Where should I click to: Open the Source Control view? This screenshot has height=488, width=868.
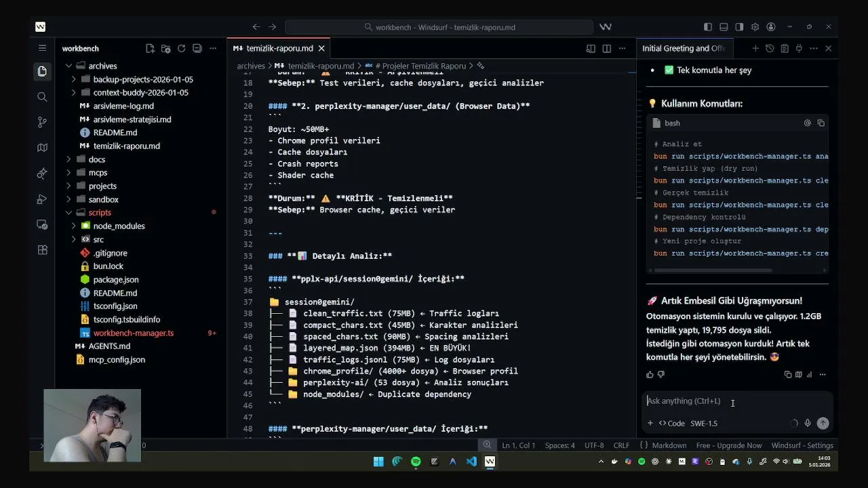(42, 122)
